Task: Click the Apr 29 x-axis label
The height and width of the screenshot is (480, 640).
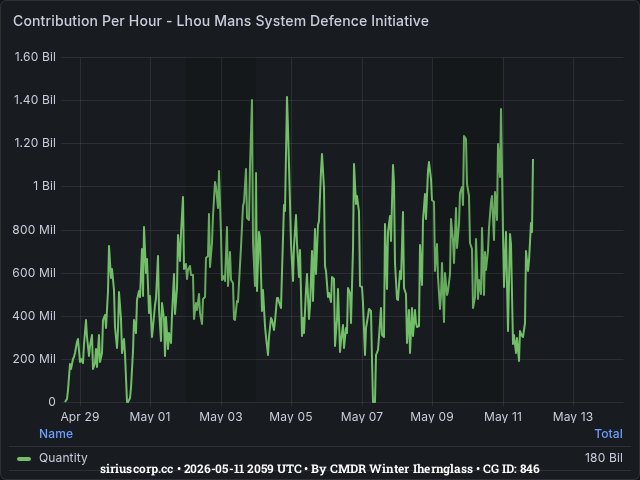Action: 80,417
